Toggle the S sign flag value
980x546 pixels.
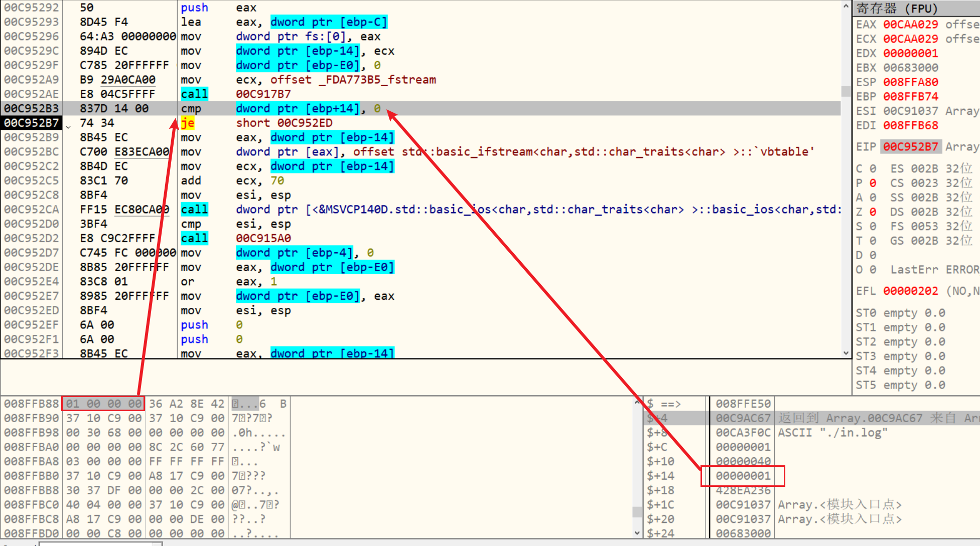tap(873, 227)
